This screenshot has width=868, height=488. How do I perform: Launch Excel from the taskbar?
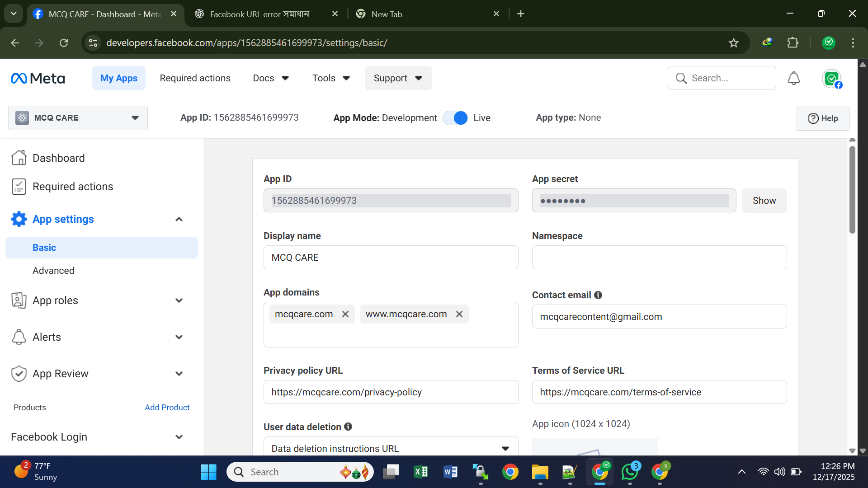coord(421,472)
